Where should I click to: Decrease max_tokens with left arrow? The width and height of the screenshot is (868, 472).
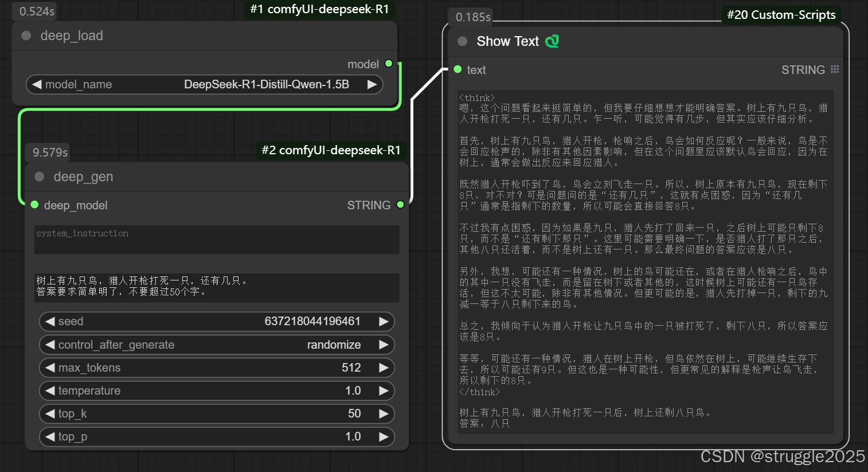50,368
